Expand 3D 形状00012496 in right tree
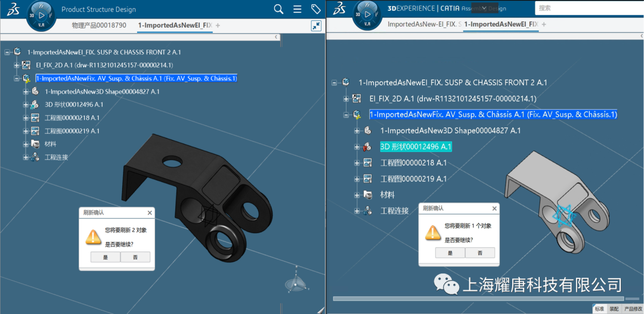Image resolution: width=644 pixels, height=314 pixels. (x=357, y=147)
